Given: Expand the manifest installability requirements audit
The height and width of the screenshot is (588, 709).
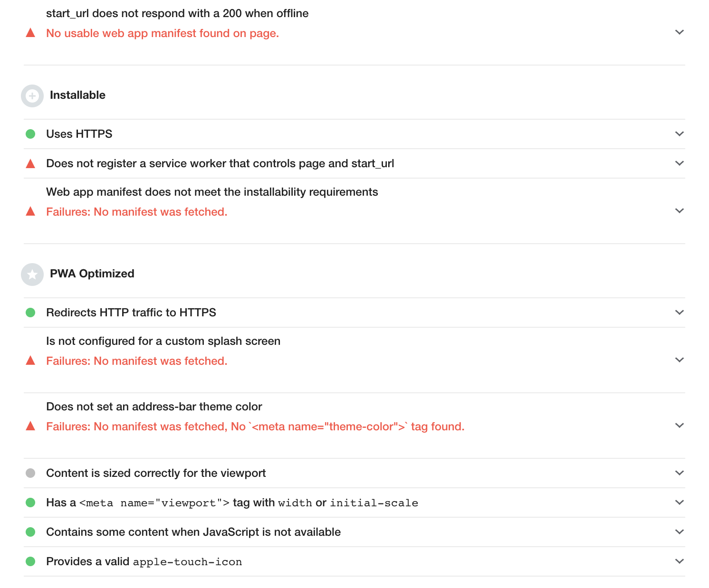Looking at the screenshot, I should (679, 211).
